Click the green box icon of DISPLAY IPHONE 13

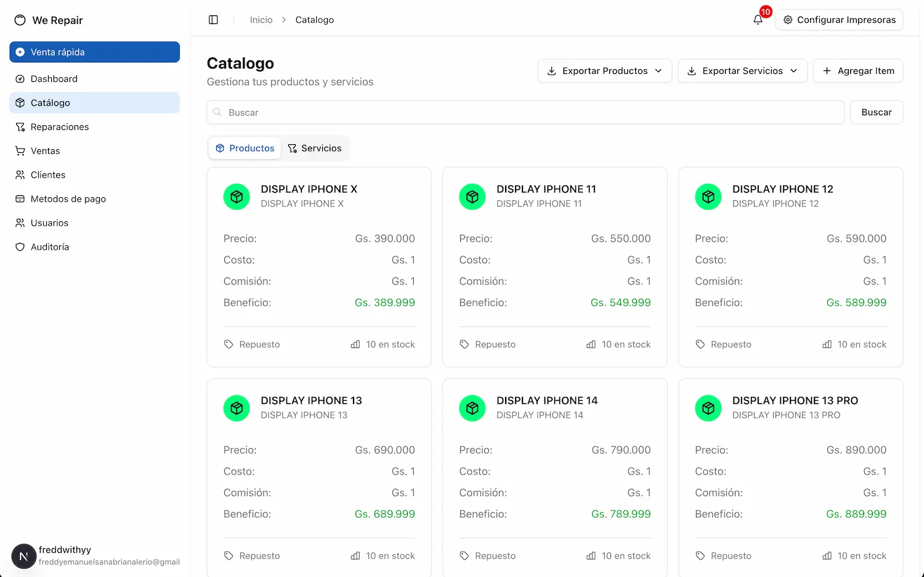click(x=237, y=408)
